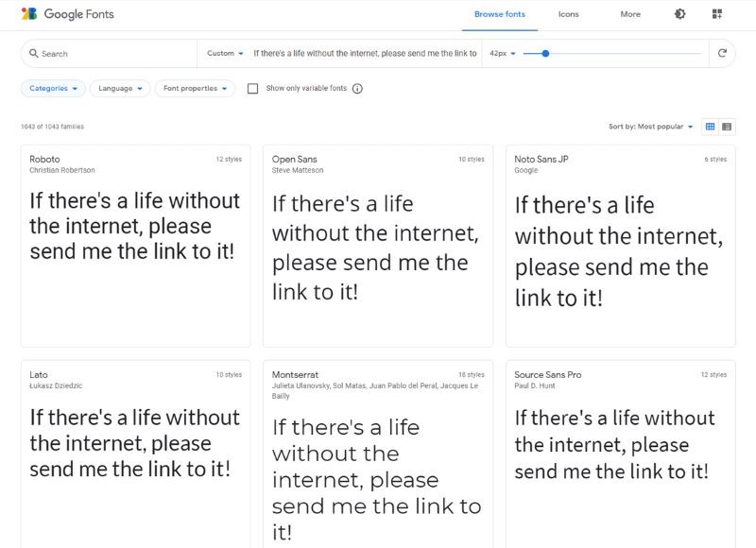The width and height of the screenshot is (756, 548).
Task: Open the Categories filter dropdown
Action: pyautogui.click(x=54, y=88)
